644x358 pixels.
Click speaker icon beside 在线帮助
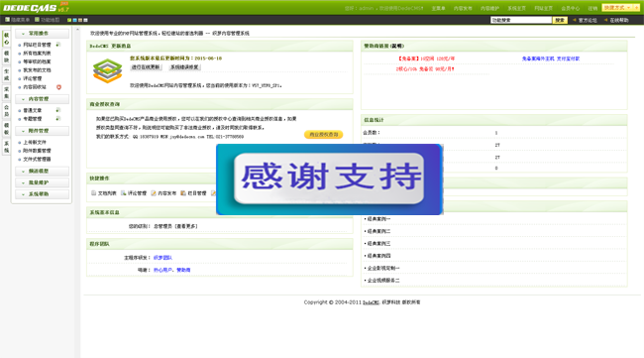pyautogui.click(x=605, y=20)
